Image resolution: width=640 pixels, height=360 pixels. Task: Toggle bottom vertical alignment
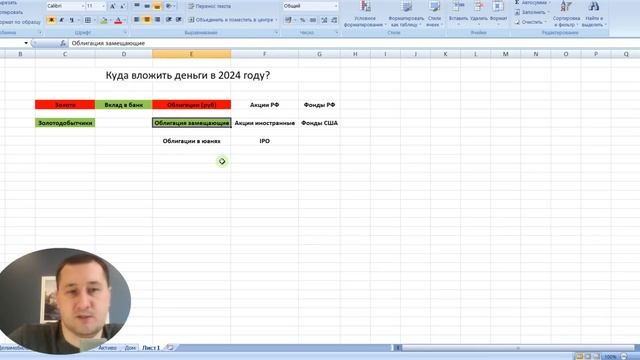click(x=157, y=6)
